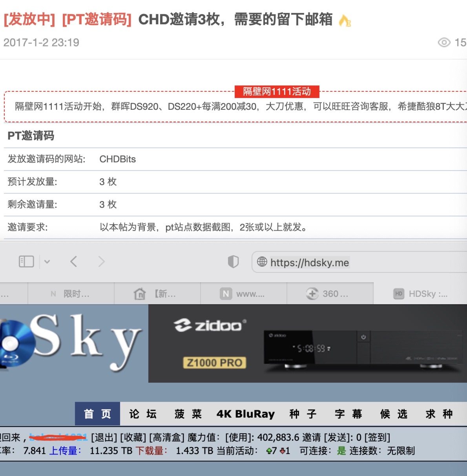The width and height of the screenshot is (467, 476).
Task: Click the PT邀请码 section heading
Action: pyautogui.click(x=31, y=136)
